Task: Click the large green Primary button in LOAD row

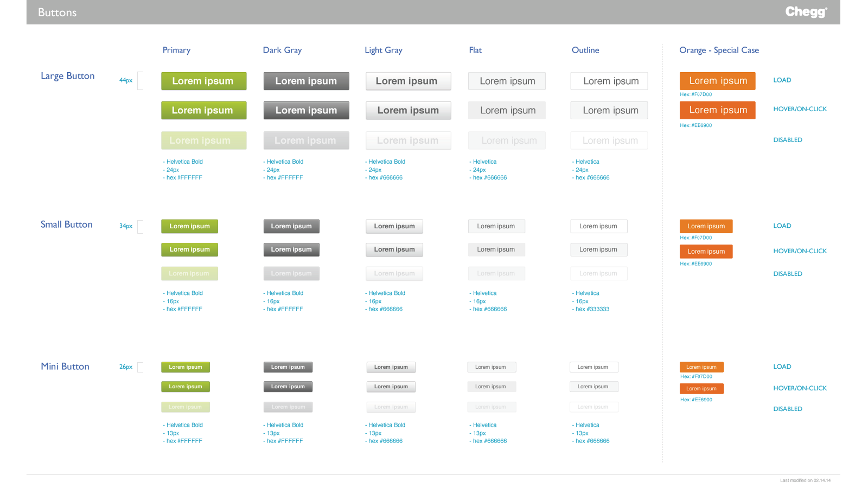Action: (204, 81)
